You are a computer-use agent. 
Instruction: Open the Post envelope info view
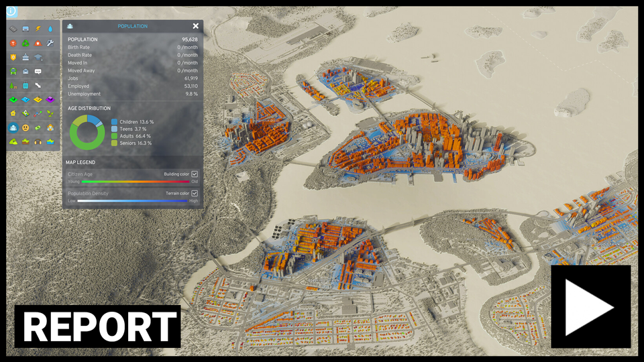click(25, 72)
